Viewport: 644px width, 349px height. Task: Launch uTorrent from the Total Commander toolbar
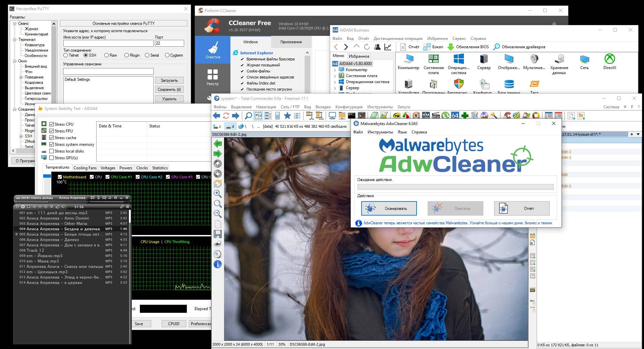445,116
